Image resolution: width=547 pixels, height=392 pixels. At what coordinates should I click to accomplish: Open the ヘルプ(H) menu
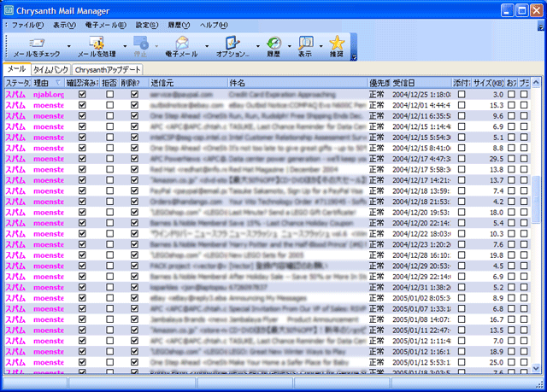pyautogui.click(x=214, y=25)
